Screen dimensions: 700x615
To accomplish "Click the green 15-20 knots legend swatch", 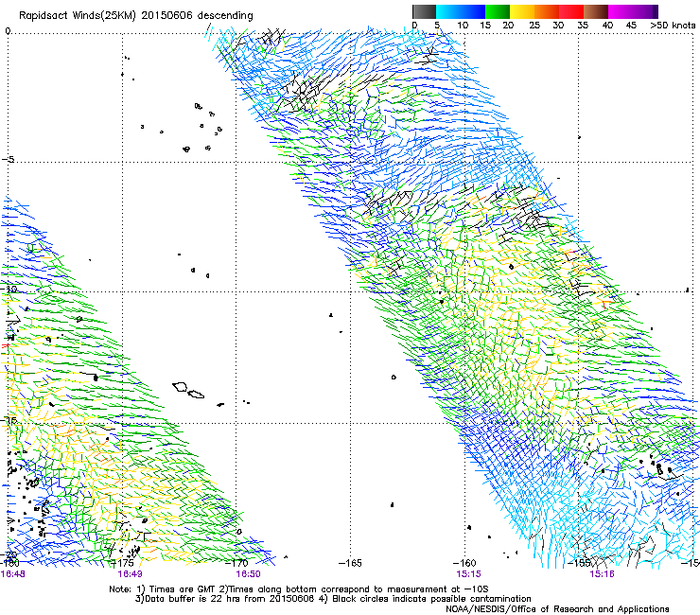I will 498,11.
